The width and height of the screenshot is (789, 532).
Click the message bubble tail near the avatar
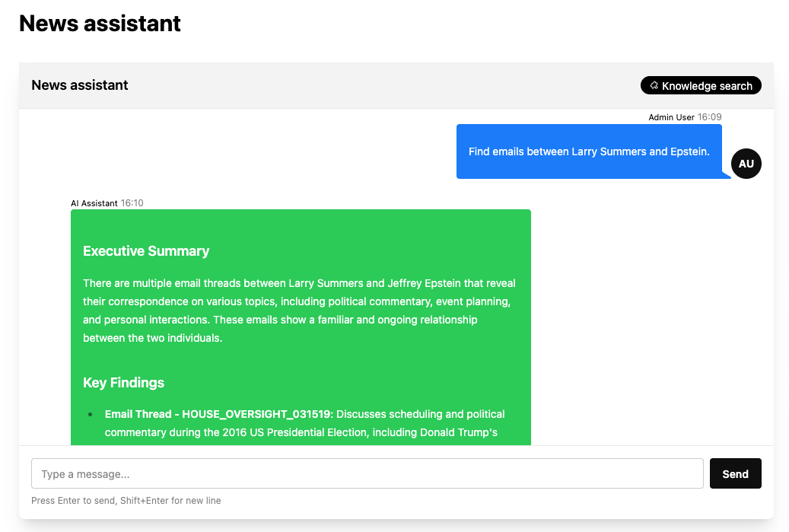[x=724, y=176]
